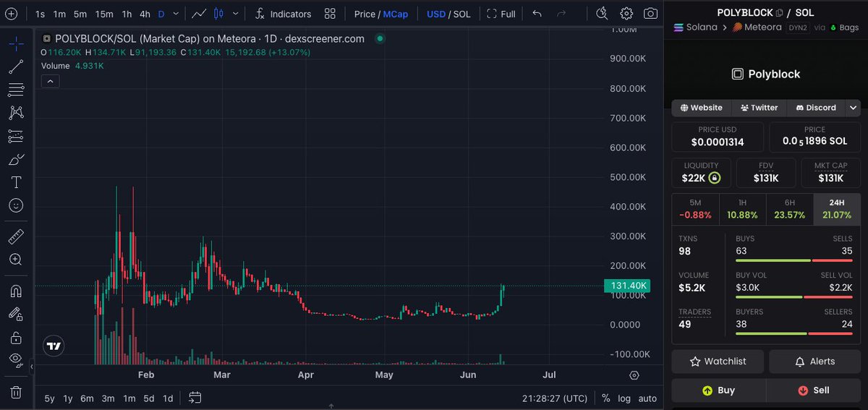Select the ruler measure tool
This screenshot has width=868, height=410.
pyautogui.click(x=16, y=236)
